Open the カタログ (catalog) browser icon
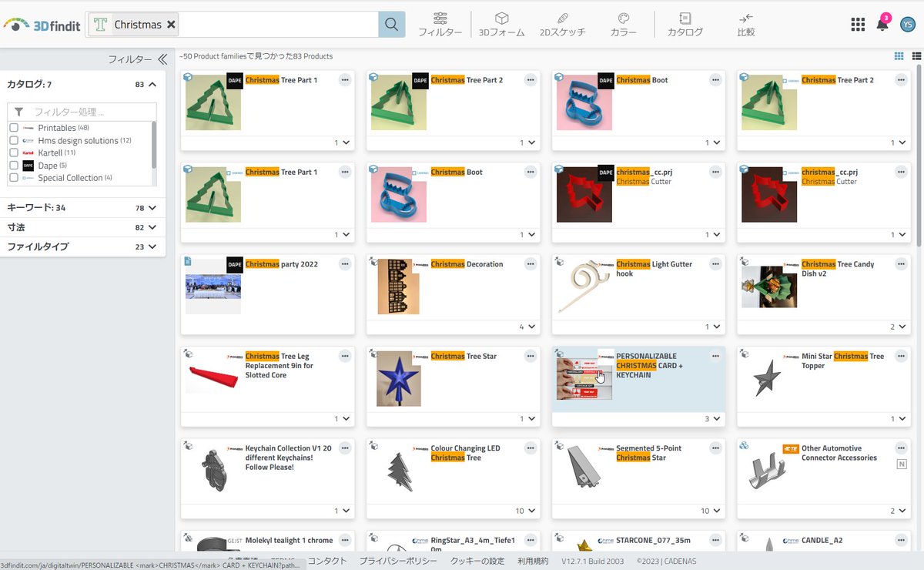924x570 pixels. click(684, 23)
